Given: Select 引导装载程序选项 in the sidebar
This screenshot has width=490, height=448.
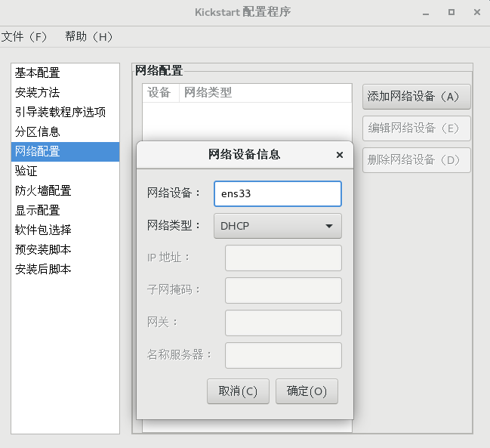Looking at the screenshot, I should click(x=66, y=113).
